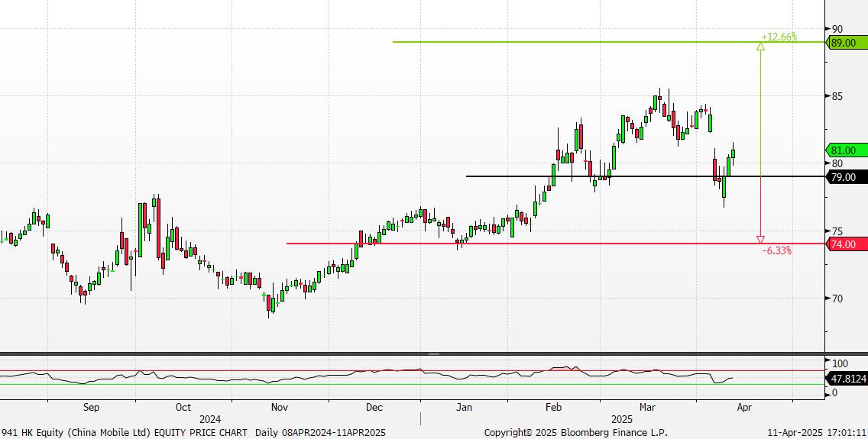Click the 2025 year label

[x=622, y=419]
